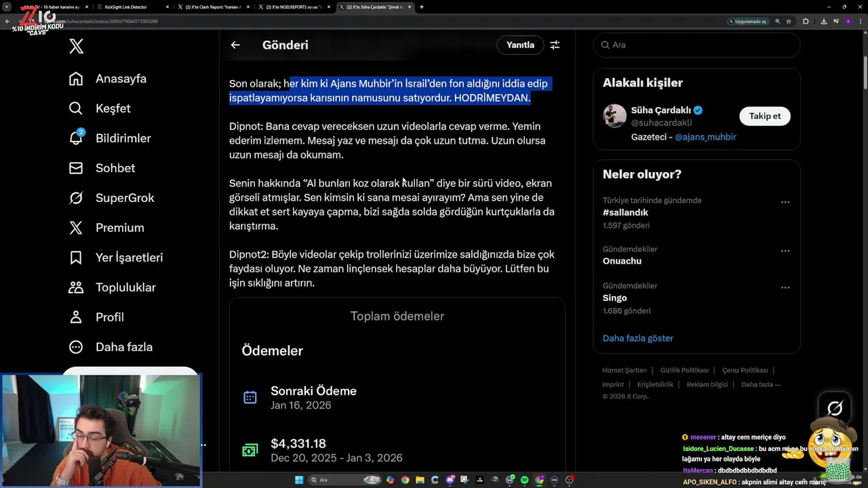Screen dimensions: 868x488
Task: Open the browser media control icon
Action: click(835, 22)
